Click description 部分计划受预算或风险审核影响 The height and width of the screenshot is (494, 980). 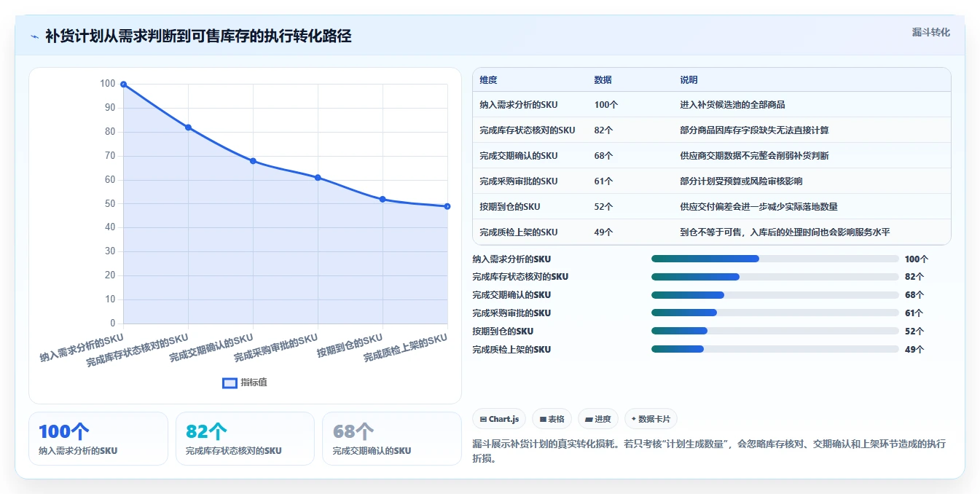point(742,181)
